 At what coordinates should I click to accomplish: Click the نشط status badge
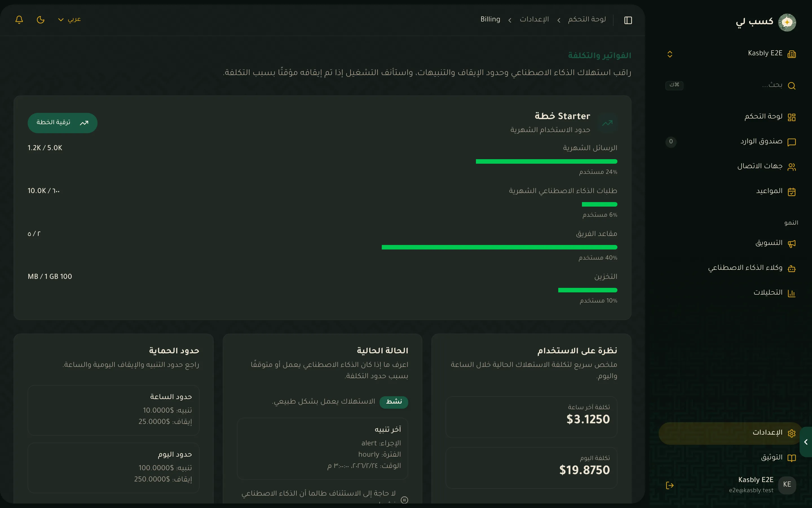pyautogui.click(x=394, y=402)
